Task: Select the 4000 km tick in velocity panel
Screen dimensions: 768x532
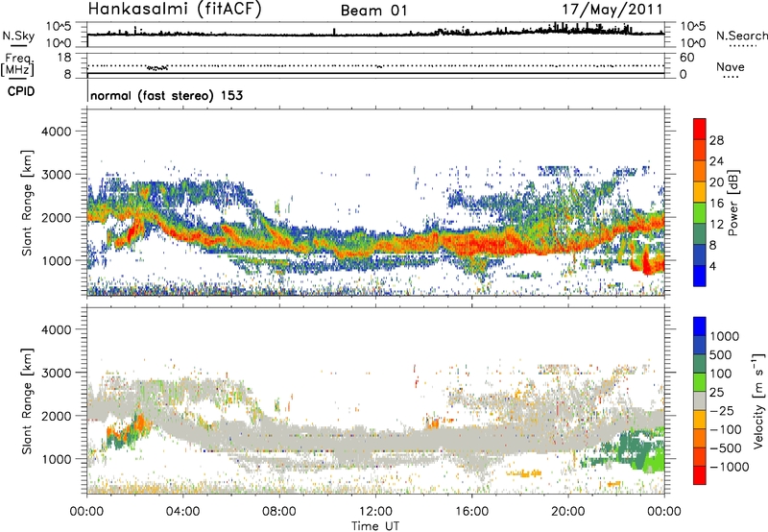Action: point(57,329)
